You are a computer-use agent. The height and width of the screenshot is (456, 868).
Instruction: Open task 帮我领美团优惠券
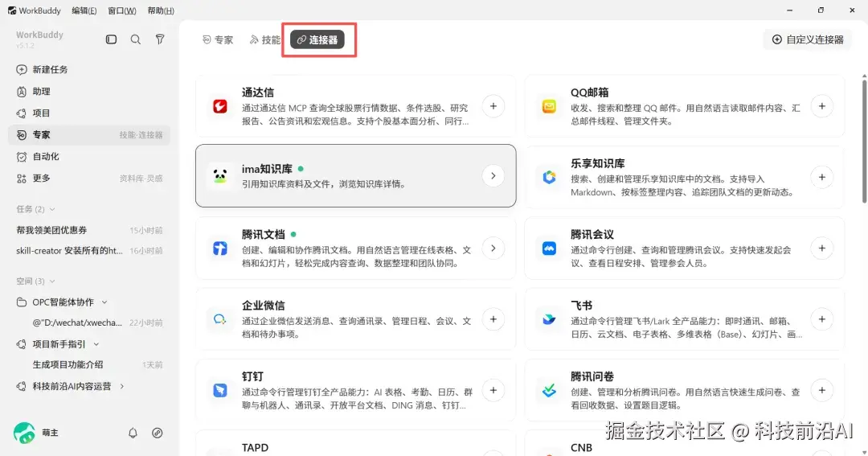(88, 230)
